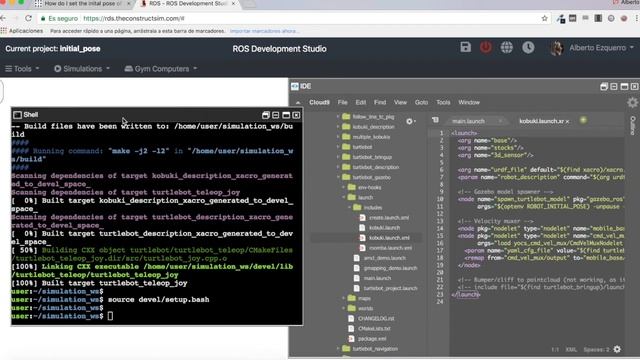Open the globe network icon

[507, 47]
